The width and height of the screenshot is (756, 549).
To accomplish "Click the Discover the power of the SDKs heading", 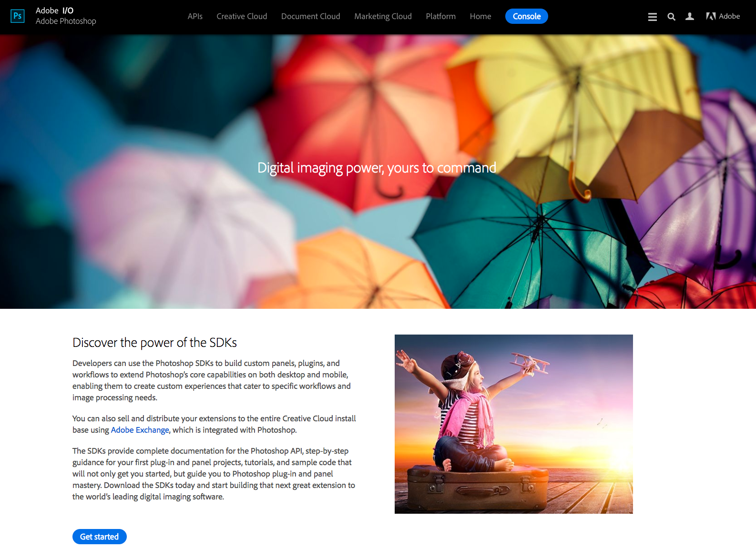I will [154, 343].
